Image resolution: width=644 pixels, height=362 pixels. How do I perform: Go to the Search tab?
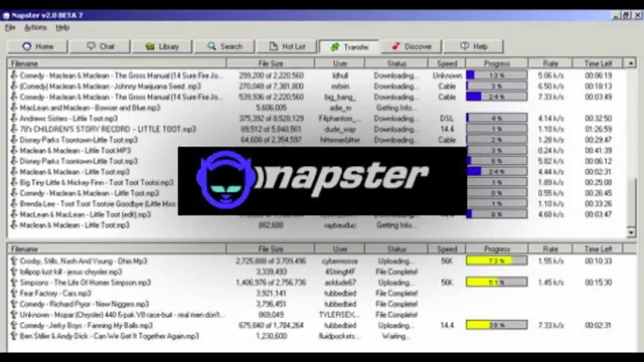pyautogui.click(x=225, y=47)
